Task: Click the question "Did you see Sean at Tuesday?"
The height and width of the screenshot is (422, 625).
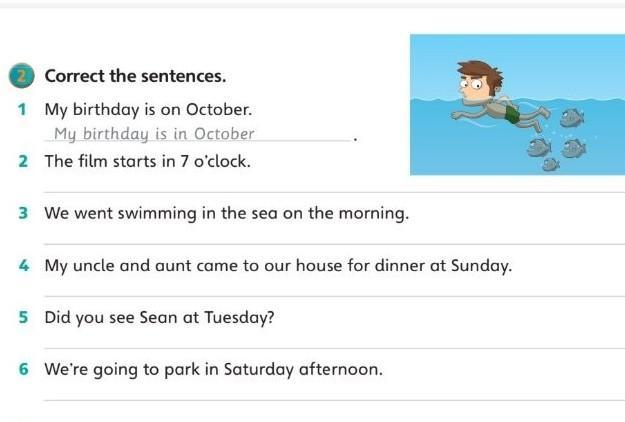Action: coord(160,317)
